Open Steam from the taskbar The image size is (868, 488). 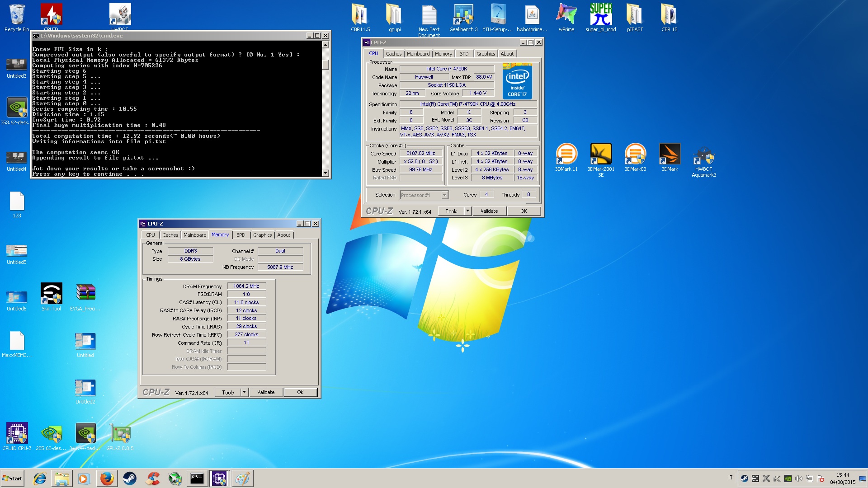tap(130, 479)
